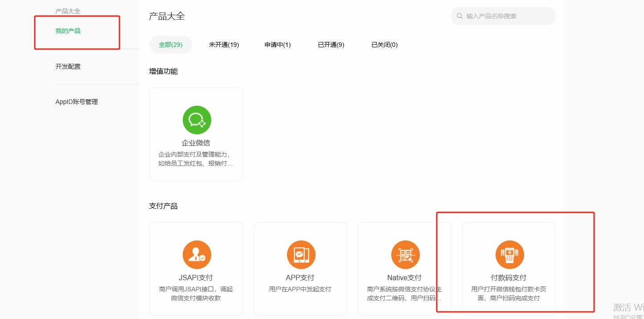Screen dimensions: 644x319
Task: Go to 开发配置 in the sidebar
Action: pyautogui.click(x=68, y=66)
